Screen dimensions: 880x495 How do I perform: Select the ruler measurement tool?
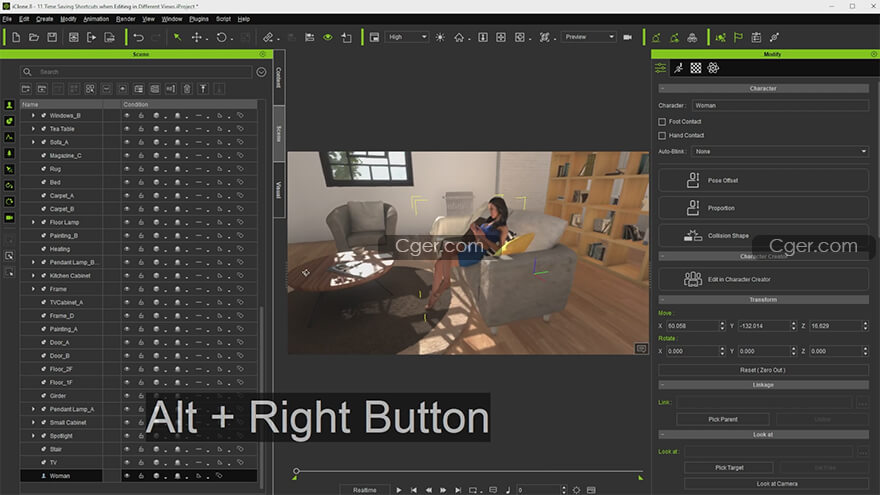[268, 38]
